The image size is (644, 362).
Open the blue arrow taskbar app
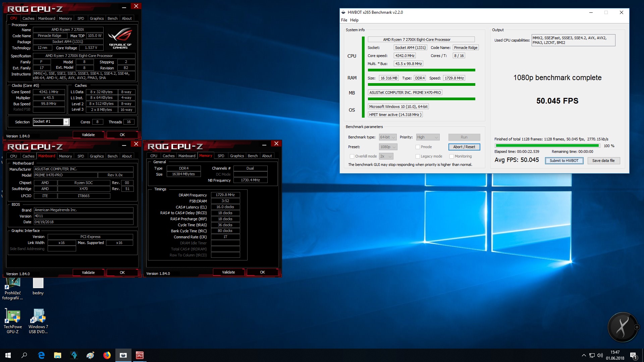74,355
